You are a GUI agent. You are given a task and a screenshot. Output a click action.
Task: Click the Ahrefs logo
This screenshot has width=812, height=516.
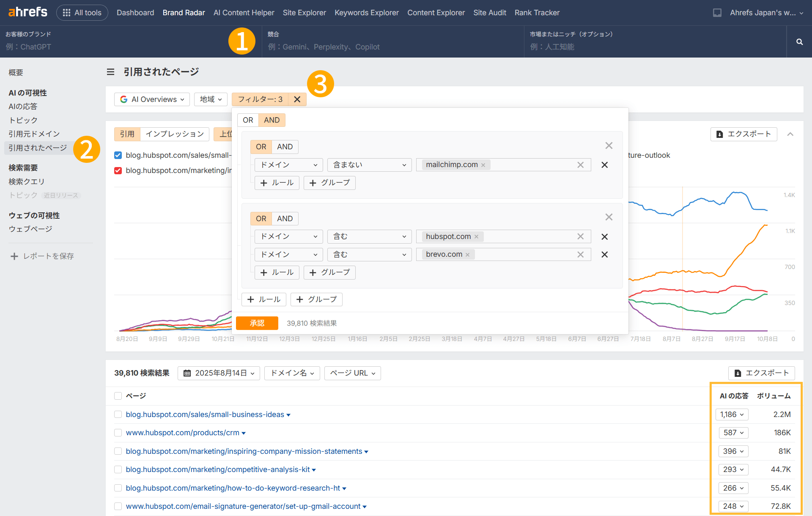(27, 12)
